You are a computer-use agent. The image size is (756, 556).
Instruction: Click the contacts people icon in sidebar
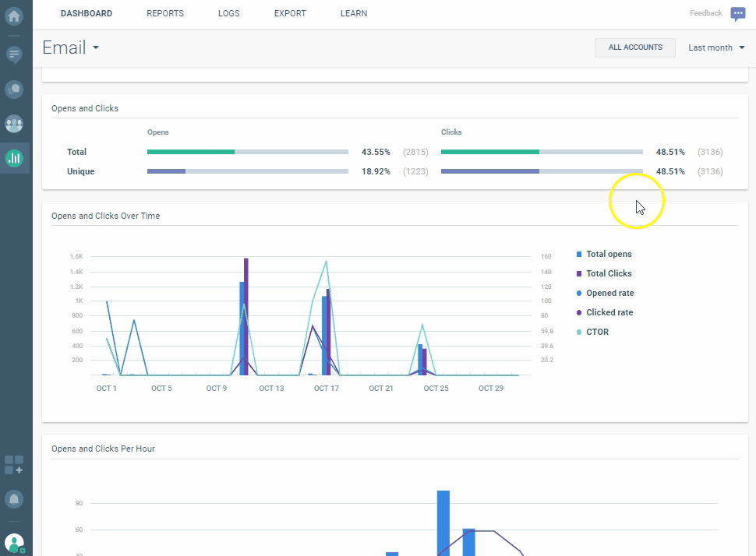(x=16, y=124)
